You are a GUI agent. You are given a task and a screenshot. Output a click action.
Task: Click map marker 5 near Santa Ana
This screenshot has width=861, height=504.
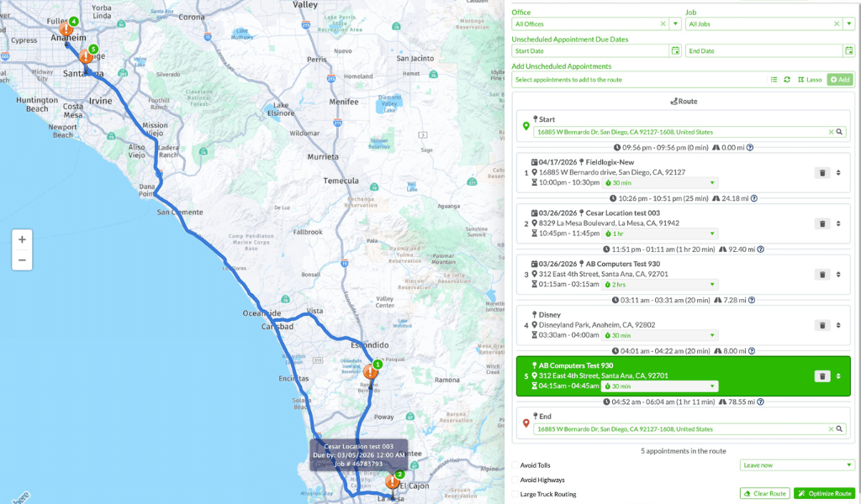(86, 56)
